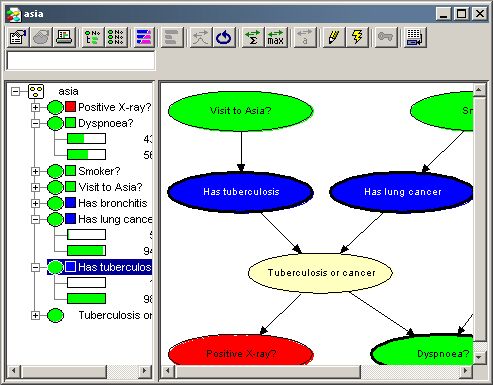The height and width of the screenshot is (385, 493).
Task: Expand the Positive X-ray? tree node
Action: (x=35, y=107)
